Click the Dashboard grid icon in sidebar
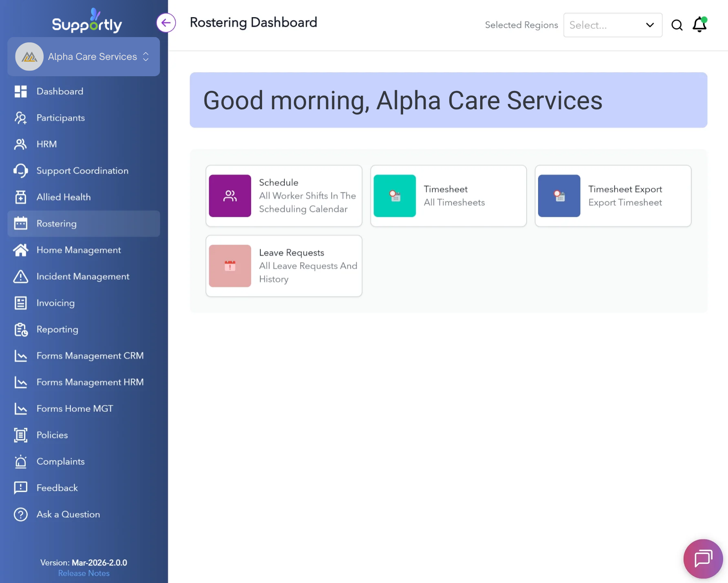 click(21, 91)
